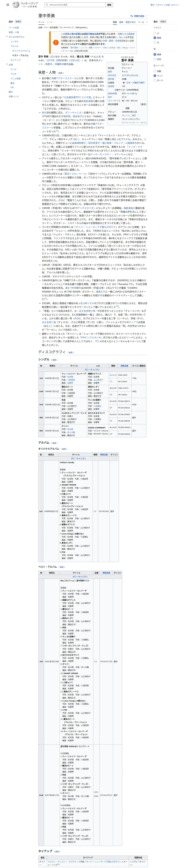The height and width of the screenshot is (868, 186).
Task: Open 言語を追加 language dropdown
Action: 139,16
